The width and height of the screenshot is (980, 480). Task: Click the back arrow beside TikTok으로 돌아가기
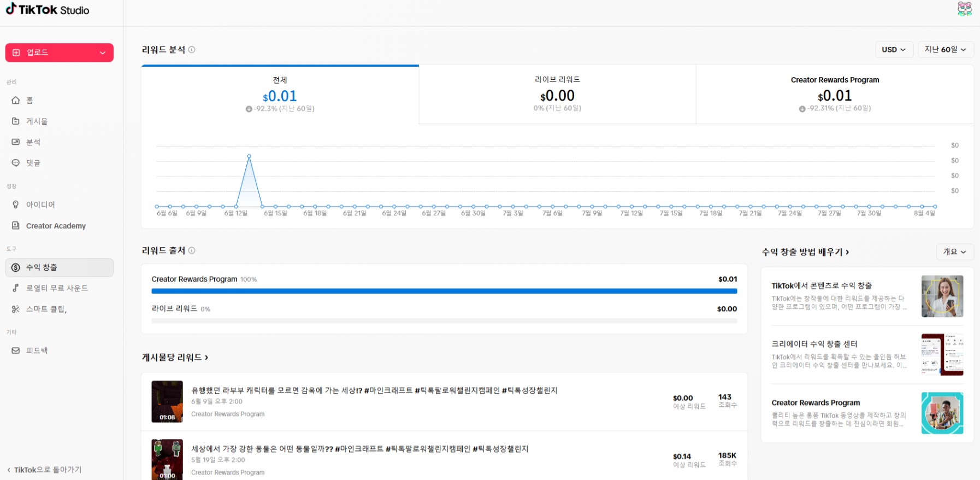(9, 470)
